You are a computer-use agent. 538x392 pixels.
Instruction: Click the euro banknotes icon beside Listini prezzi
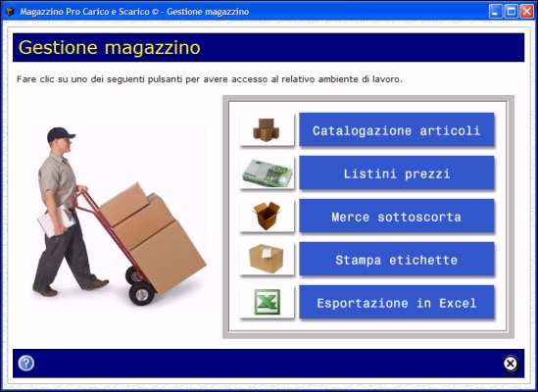[x=267, y=172]
